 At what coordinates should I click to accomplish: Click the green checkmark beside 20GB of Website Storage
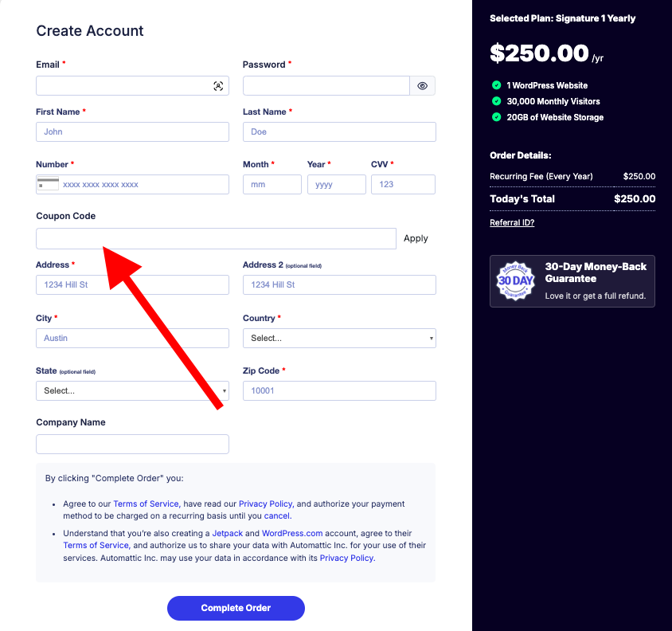pyautogui.click(x=496, y=117)
